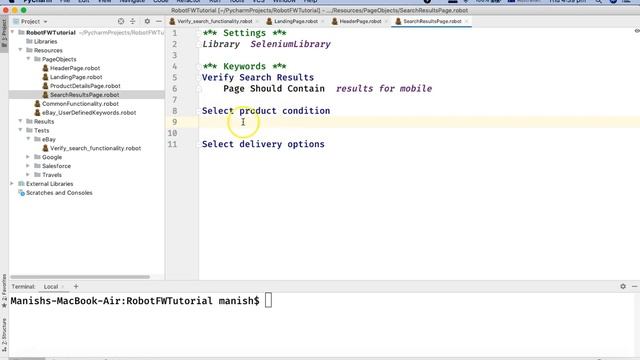Viewport: 640px width, 360px height.
Task: Click 'results for mobile' argument text
Action: tap(384, 89)
